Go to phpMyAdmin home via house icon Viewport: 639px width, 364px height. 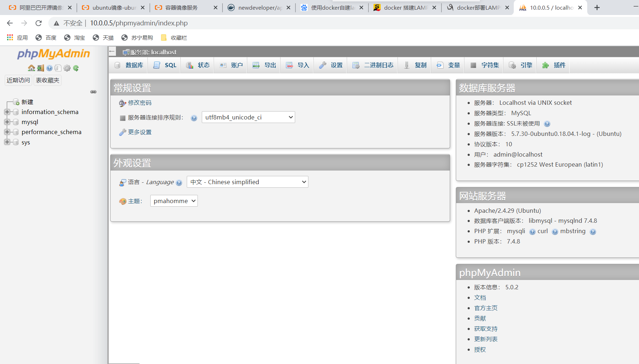click(x=31, y=68)
